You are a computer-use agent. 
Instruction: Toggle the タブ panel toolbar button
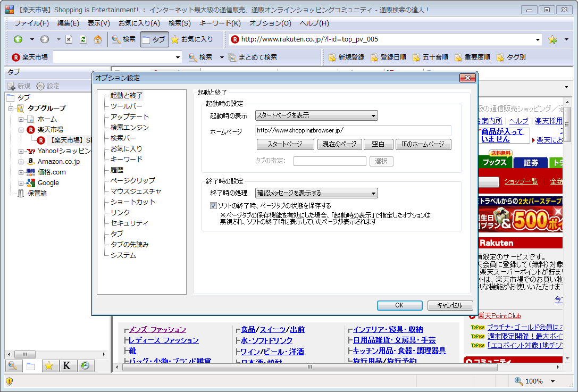[154, 39]
